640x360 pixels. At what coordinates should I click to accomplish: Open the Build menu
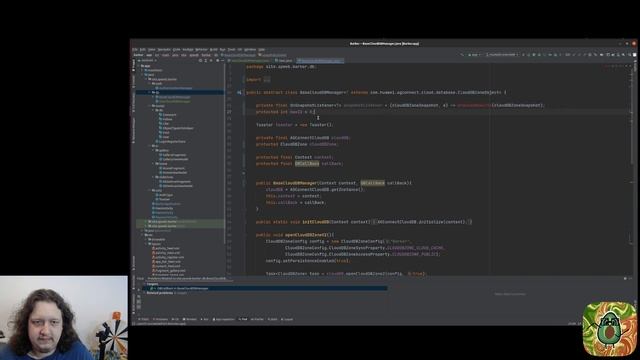pyautogui.click(x=213, y=50)
